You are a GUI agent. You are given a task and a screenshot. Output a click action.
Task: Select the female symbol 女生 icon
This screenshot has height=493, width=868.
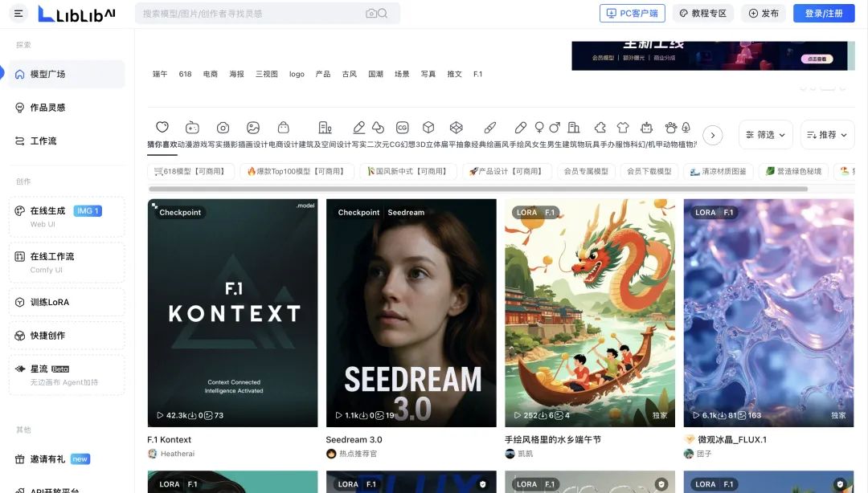click(539, 128)
